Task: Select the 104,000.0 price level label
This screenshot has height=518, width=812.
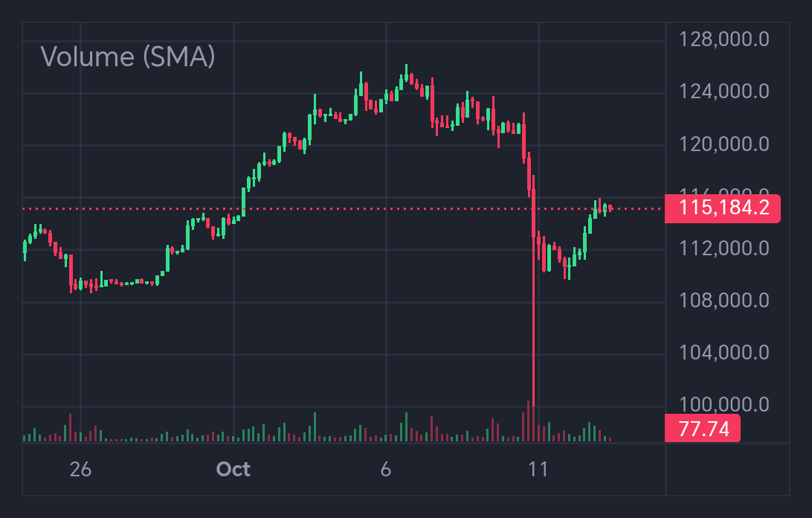Action: click(x=724, y=353)
